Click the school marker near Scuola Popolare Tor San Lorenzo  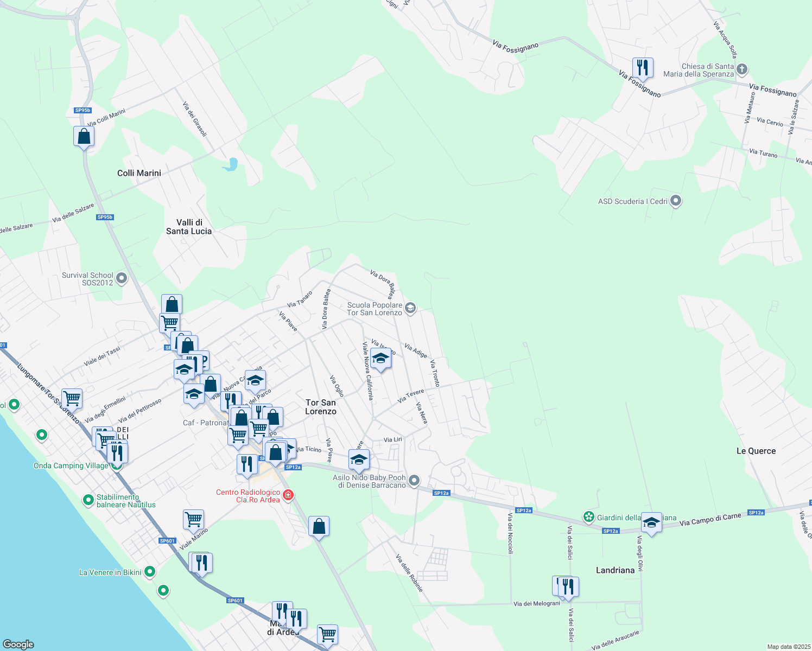[x=410, y=308]
